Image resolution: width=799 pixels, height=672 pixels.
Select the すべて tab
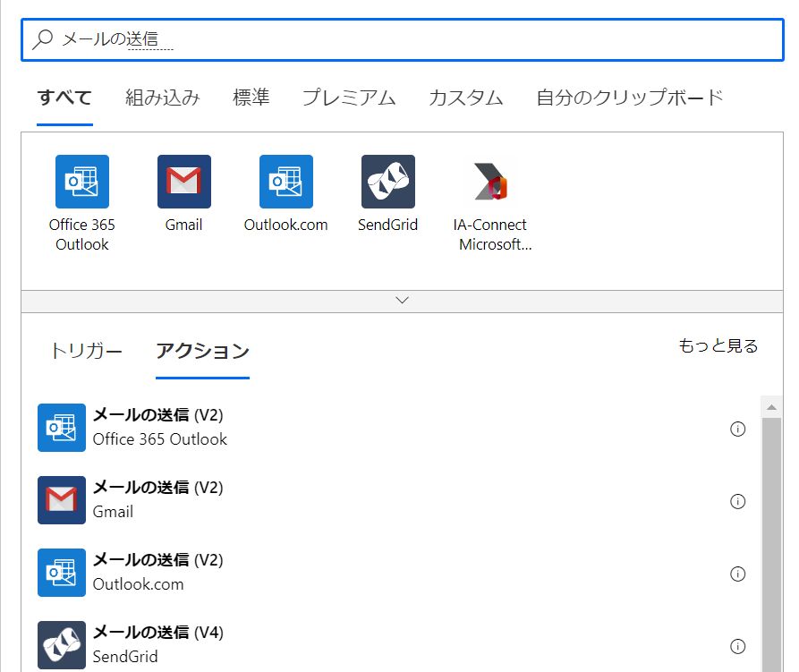64,98
